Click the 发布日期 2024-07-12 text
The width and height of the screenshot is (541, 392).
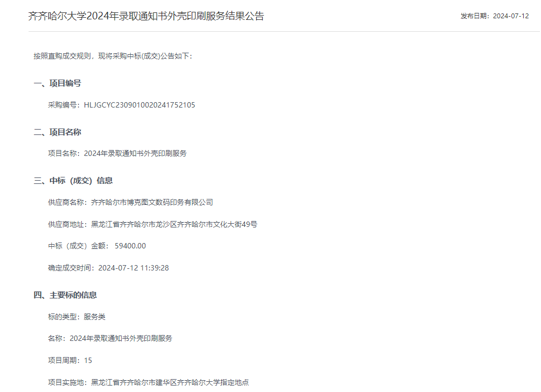494,16
